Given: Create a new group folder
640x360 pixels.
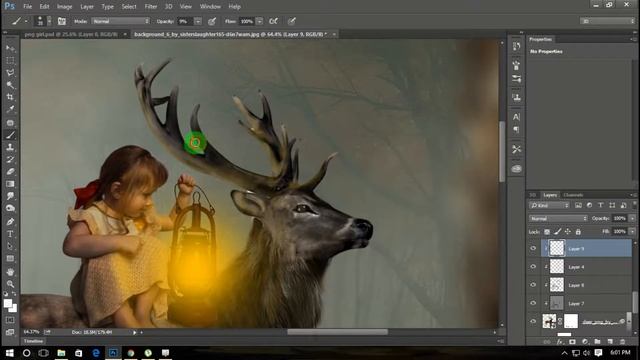Looking at the screenshot, I should pos(597,342).
